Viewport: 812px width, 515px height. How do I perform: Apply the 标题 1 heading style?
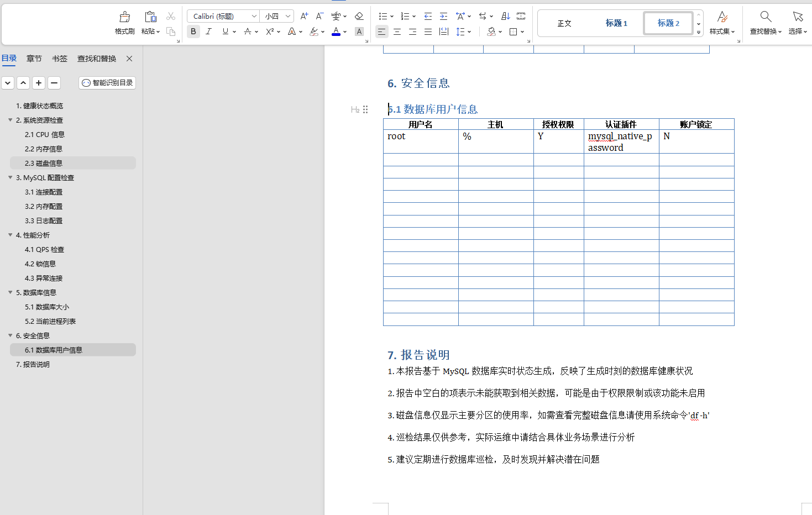click(616, 23)
